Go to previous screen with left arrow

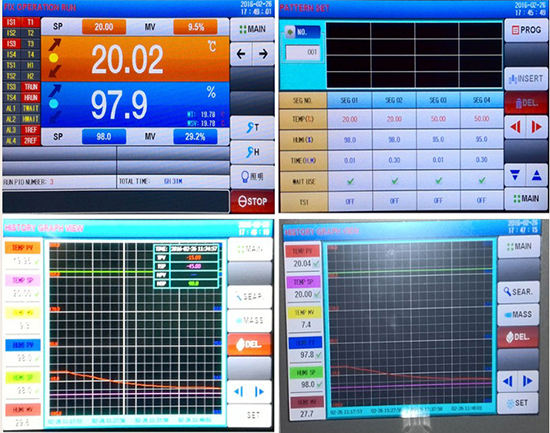241,54
